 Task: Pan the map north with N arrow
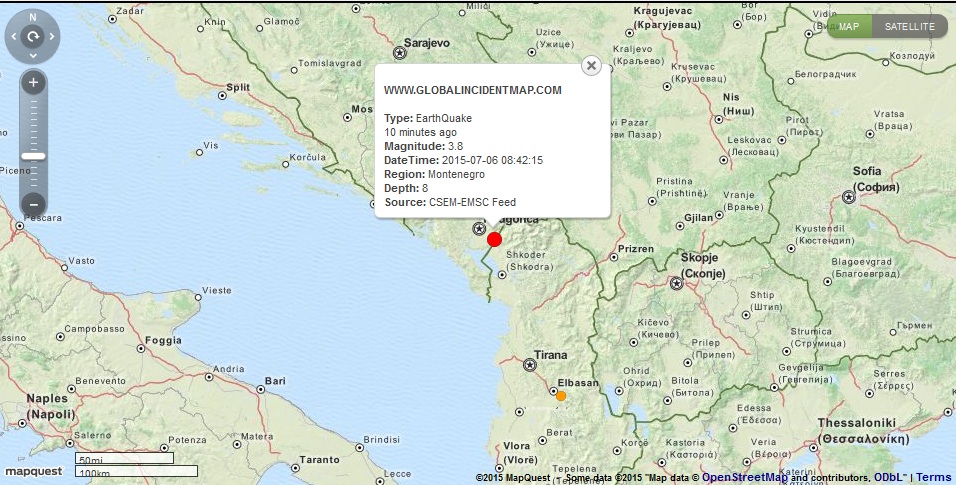(x=33, y=17)
